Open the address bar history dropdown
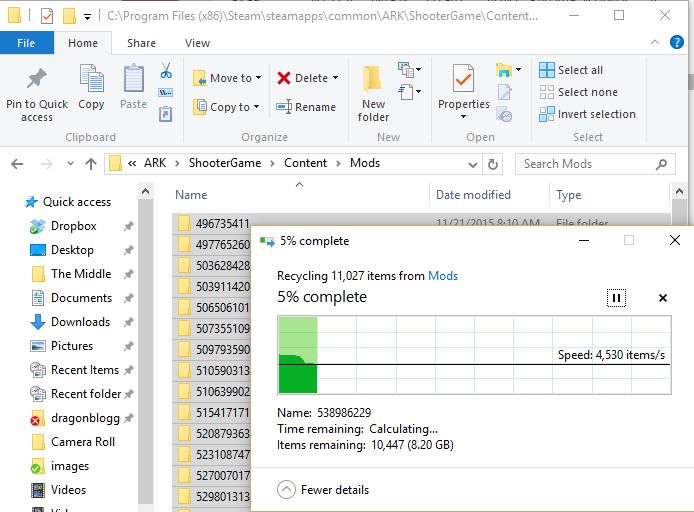 coord(473,165)
